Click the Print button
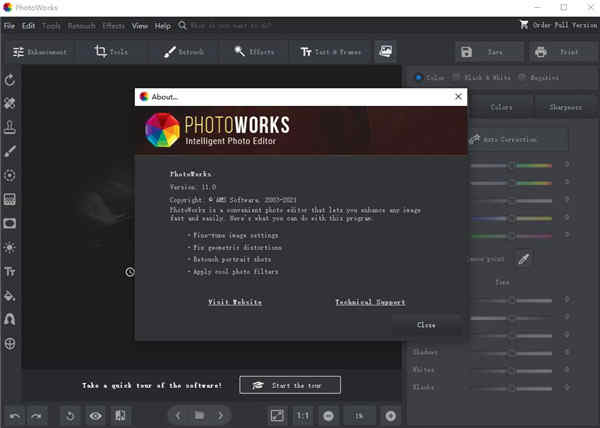This screenshot has height=428, width=600. point(562,52)
